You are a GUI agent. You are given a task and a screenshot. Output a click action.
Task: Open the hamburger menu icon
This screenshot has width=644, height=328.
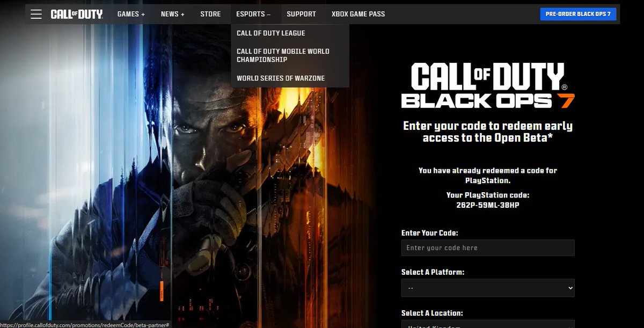click(36, 14)
